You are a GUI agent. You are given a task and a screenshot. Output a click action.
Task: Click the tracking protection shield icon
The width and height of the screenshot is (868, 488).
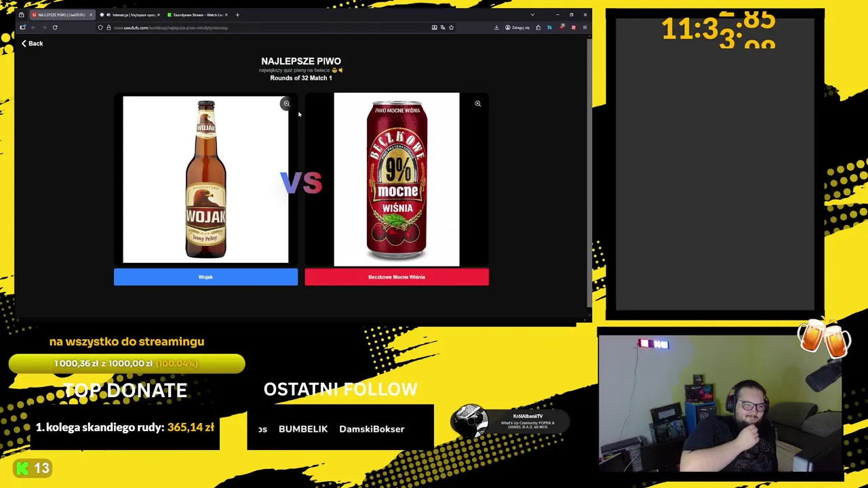pyautogui.click(x=100, y=28)
